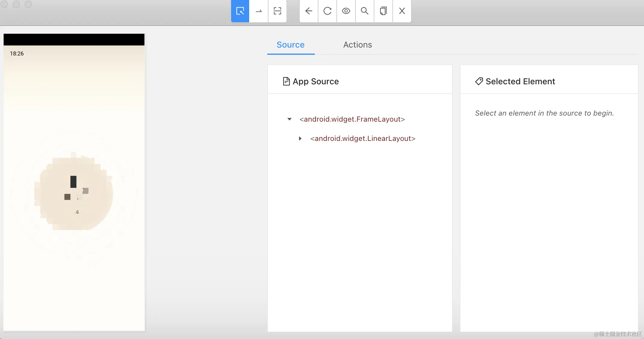
Task: Select the android.widget.LinearLayout tree element
Action: coord(363,138)
